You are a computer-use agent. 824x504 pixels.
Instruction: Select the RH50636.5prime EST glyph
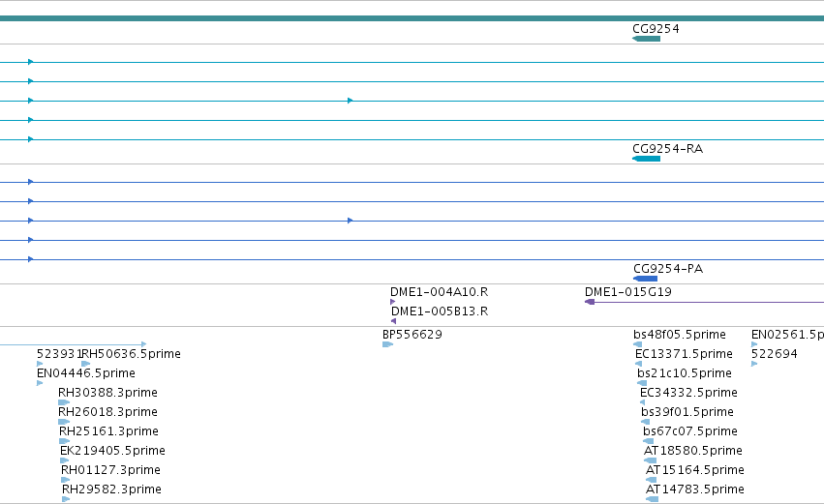85,364
